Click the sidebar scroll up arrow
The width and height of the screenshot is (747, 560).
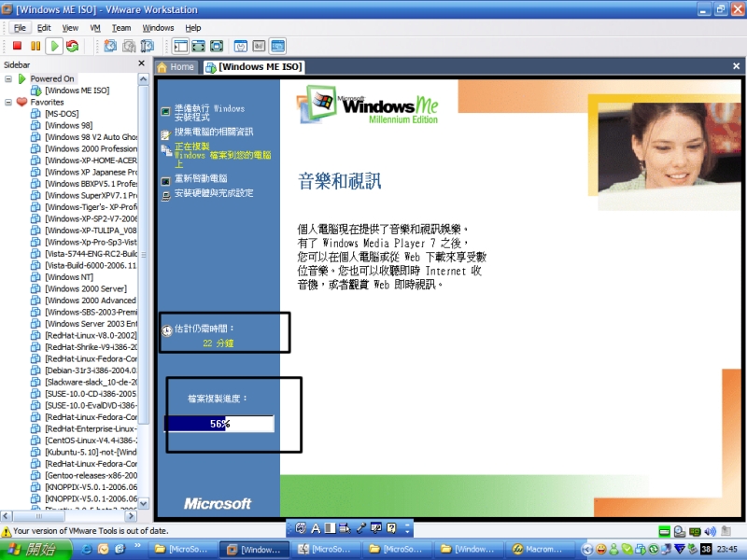click(144, 78)
